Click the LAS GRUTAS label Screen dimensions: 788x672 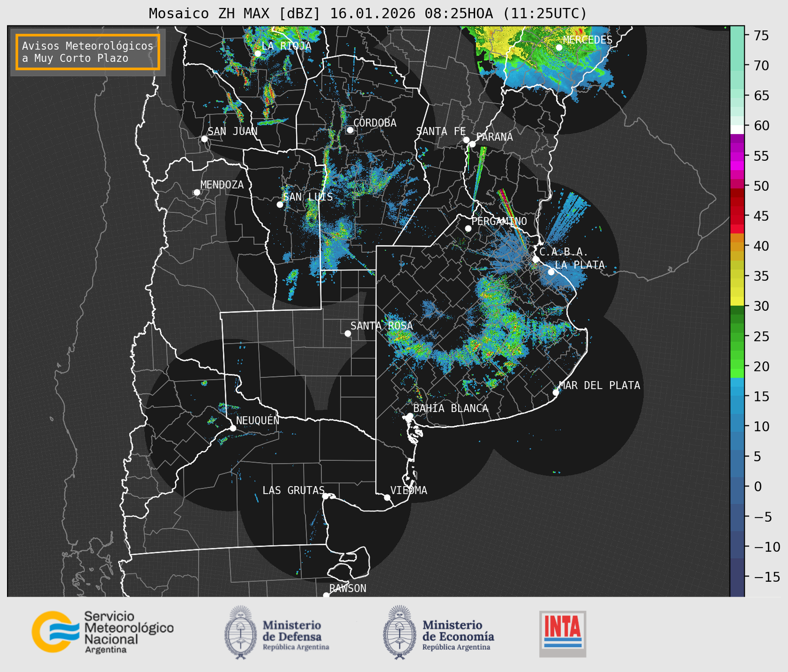(x=293, y=490)
